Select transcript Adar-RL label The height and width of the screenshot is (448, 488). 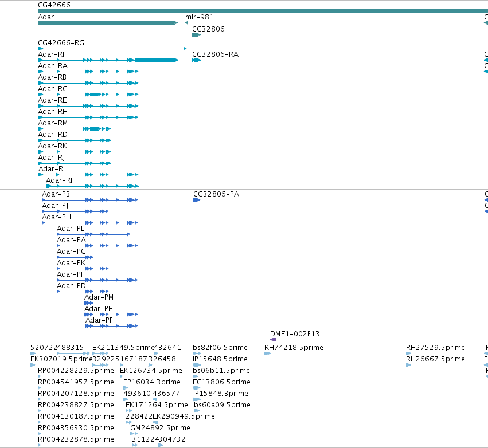[52, 169]
